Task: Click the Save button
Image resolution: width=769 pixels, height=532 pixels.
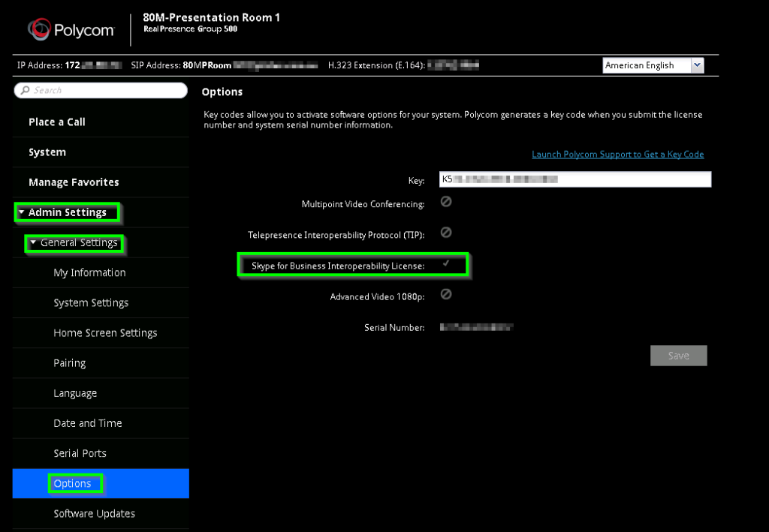Action: tap(678, 356)
